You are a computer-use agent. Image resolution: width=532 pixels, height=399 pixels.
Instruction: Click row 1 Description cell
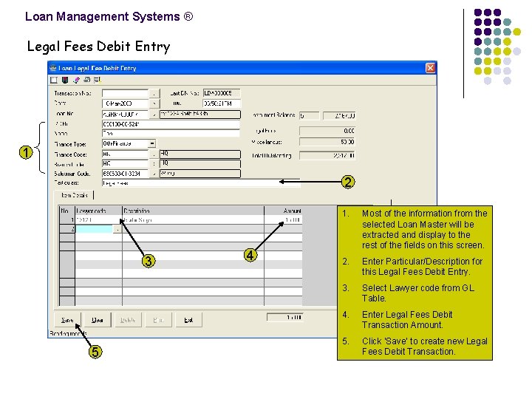click(x=193, y=220)
